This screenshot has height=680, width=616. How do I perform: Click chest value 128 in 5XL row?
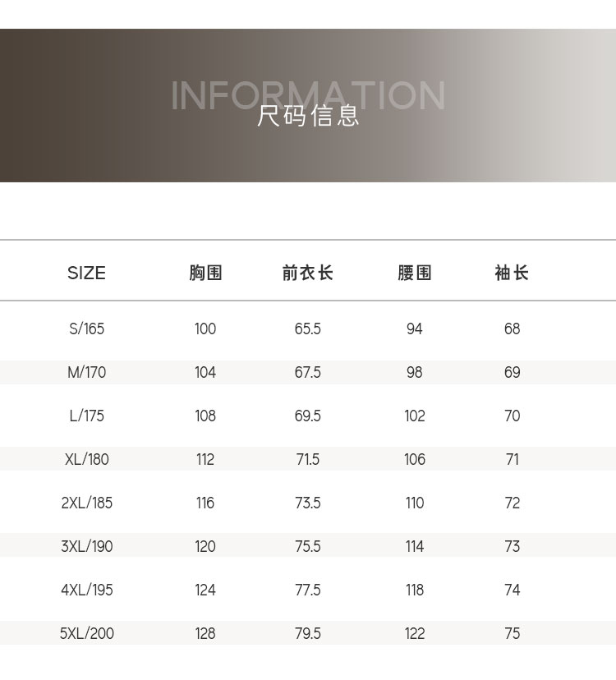(x=205, y=634)
